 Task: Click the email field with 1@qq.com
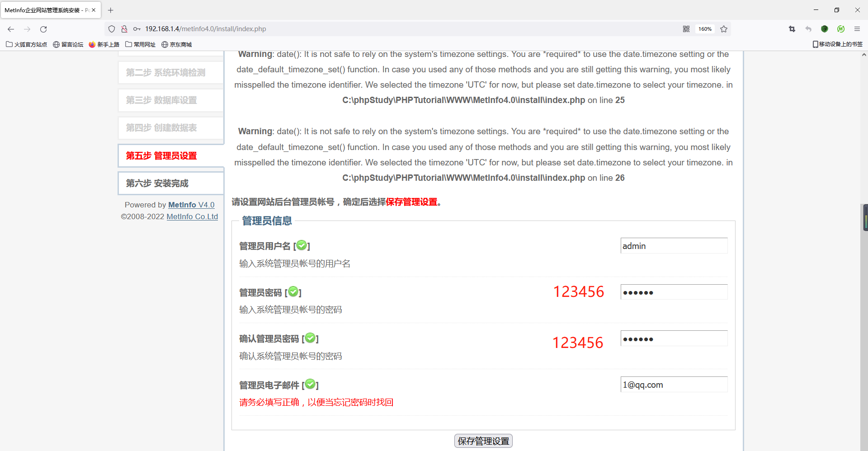click(674, 385)
